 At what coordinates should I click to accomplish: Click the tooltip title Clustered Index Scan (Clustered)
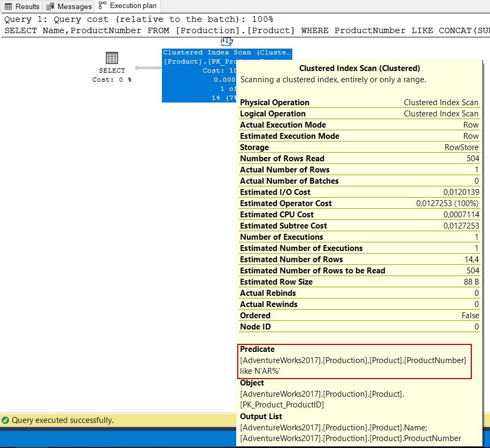tap(360, 68)
